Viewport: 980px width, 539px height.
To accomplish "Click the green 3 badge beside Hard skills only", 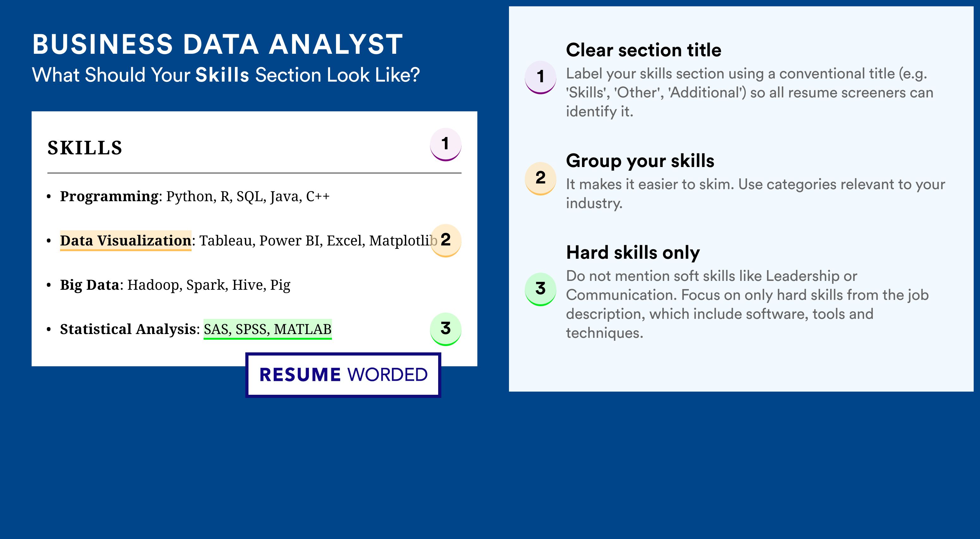I will click(540, 289).
